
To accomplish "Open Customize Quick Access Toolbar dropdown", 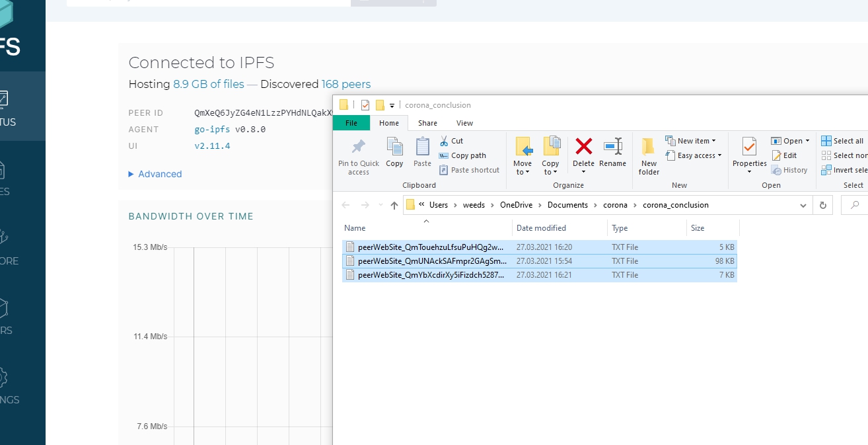I will click(x=392, y=105).
